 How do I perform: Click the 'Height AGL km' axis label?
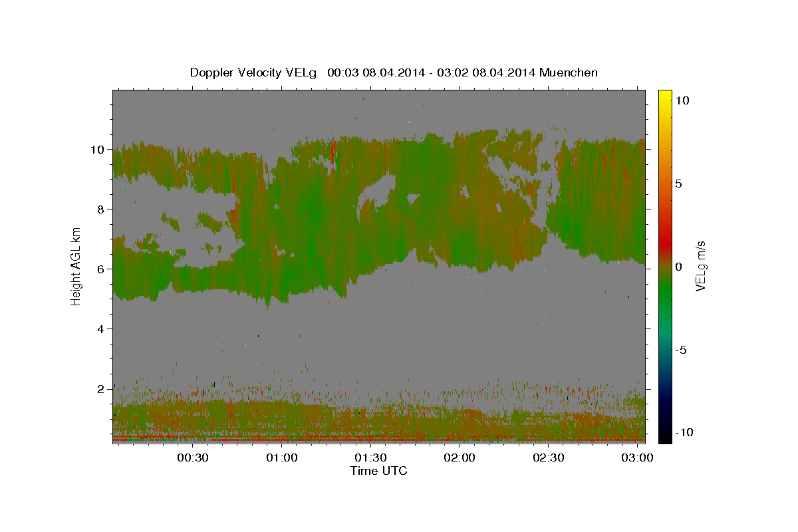pos(76,266)
